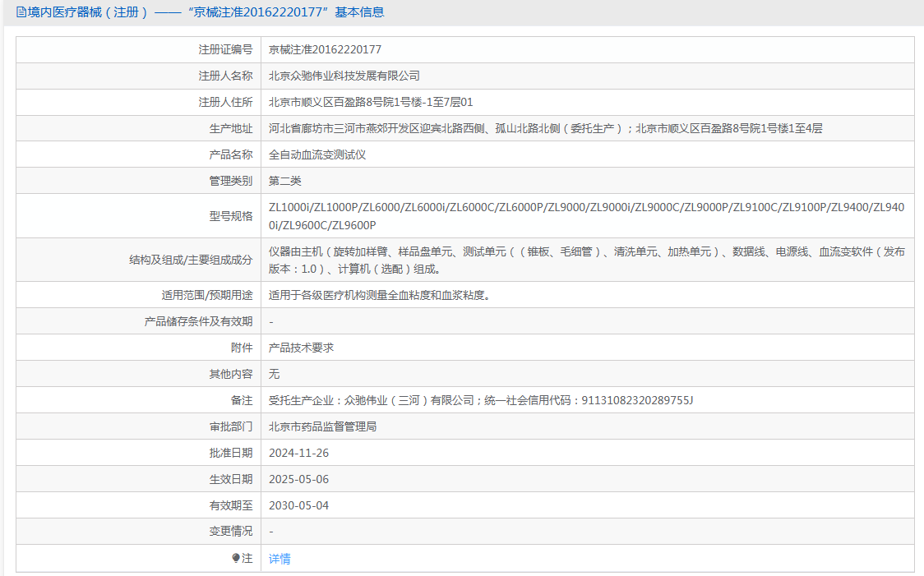Click the lightbulb icon beside 注
924x576 pixels.
pos(236,558)
